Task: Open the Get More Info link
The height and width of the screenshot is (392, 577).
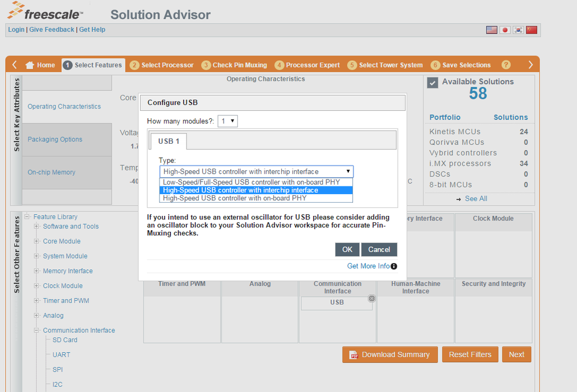Action: 368,266
